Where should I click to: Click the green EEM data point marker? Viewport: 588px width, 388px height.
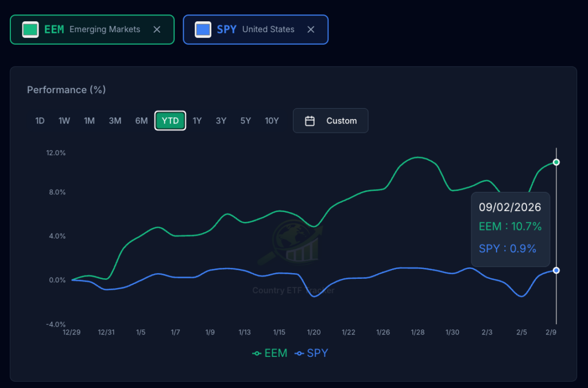tap(556, 162)
